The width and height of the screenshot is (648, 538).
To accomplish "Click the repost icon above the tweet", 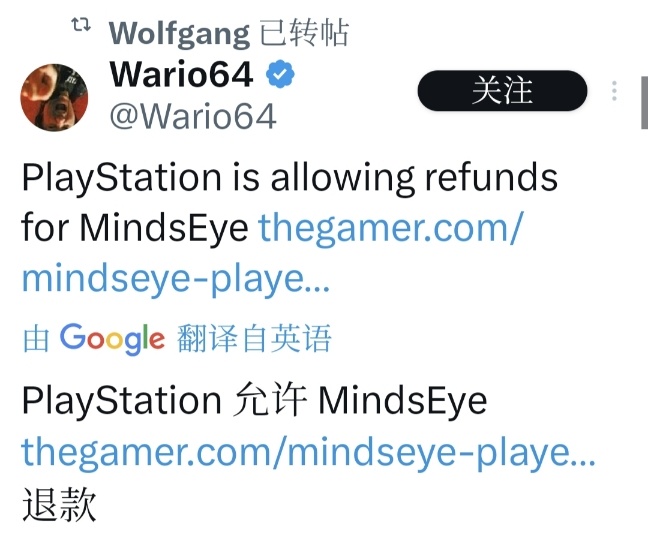I will point(81,25).
